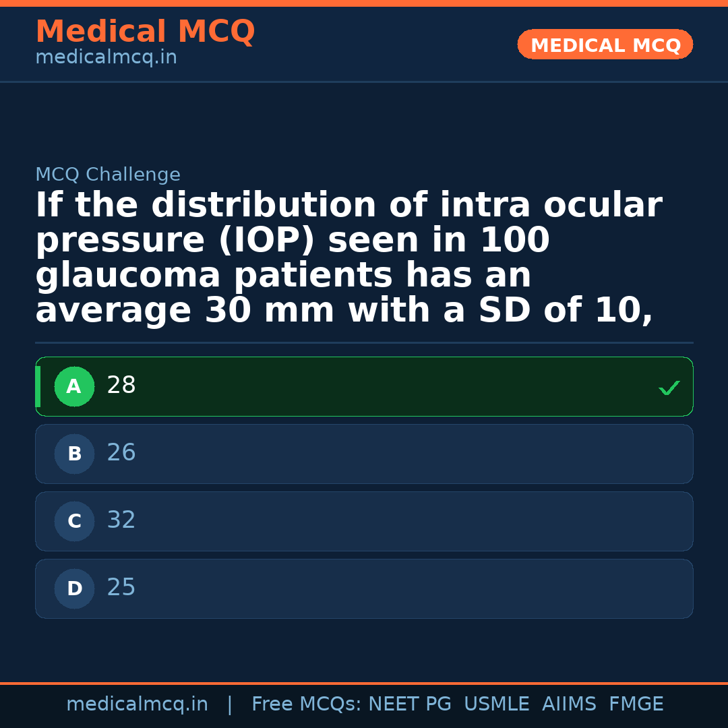The image size is (728, 728).
Task: Click the circular B badge icon
Action: pyautogui.click(x=74, y=454)
